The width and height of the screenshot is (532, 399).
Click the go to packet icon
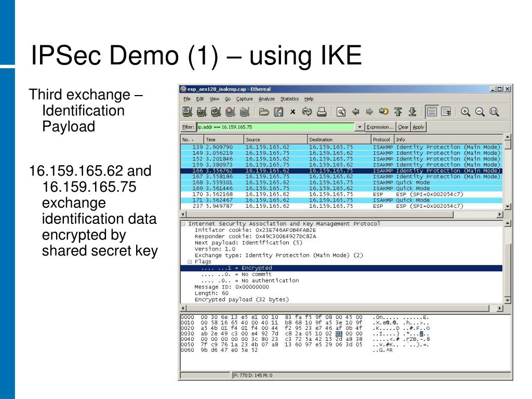pos(384,111)
